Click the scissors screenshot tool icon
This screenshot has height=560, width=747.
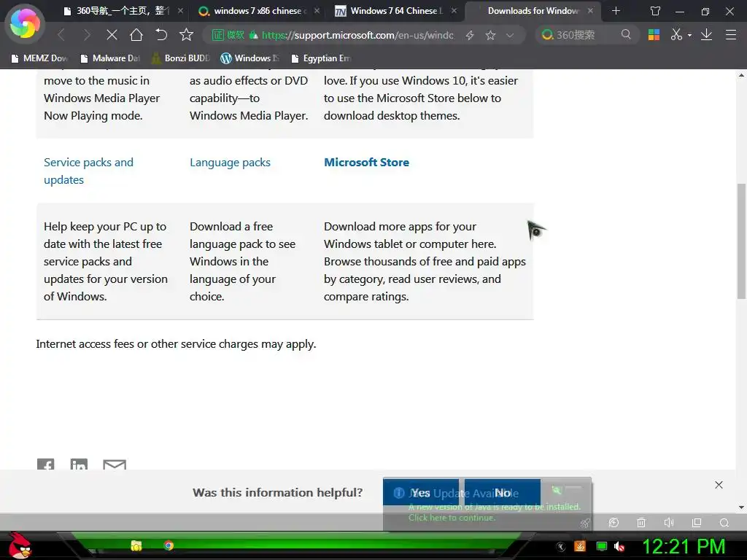click(676, 35)
